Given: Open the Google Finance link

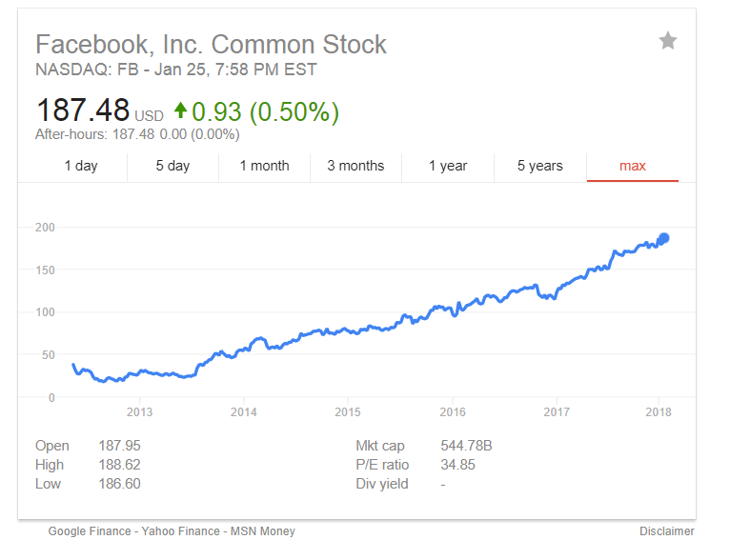Looking at the screenshot, I should [x=90, y=531].
